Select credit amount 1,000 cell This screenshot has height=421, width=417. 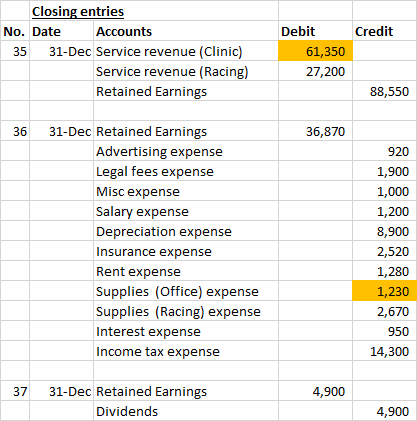coord(384,191)
